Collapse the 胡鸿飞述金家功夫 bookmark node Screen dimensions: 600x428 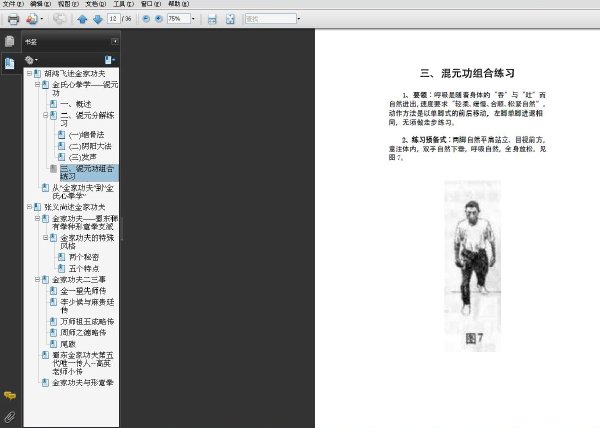point(29,73)
